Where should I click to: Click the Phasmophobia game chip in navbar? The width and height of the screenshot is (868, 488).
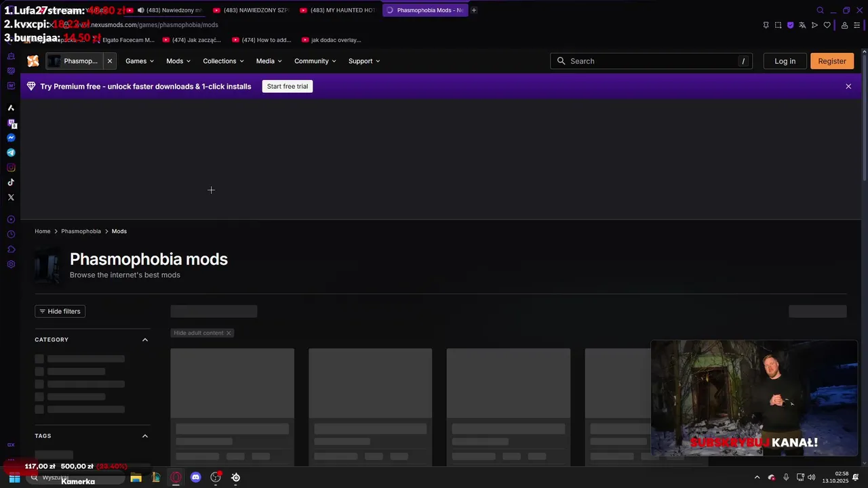point(75,61)
